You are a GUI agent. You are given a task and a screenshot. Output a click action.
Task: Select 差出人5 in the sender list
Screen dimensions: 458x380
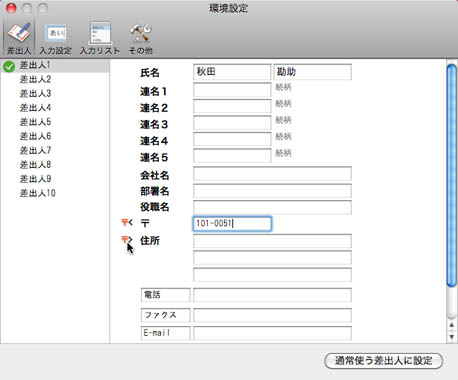(x=35, y=122)
